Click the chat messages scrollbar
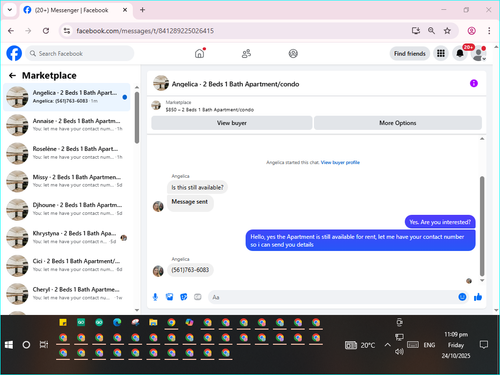 pos(482,226)
